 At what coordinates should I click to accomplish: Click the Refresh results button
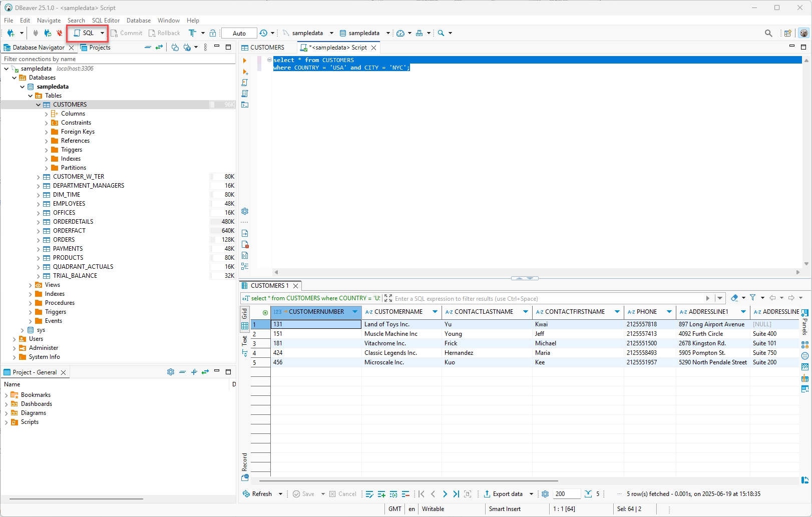[257, 494]
